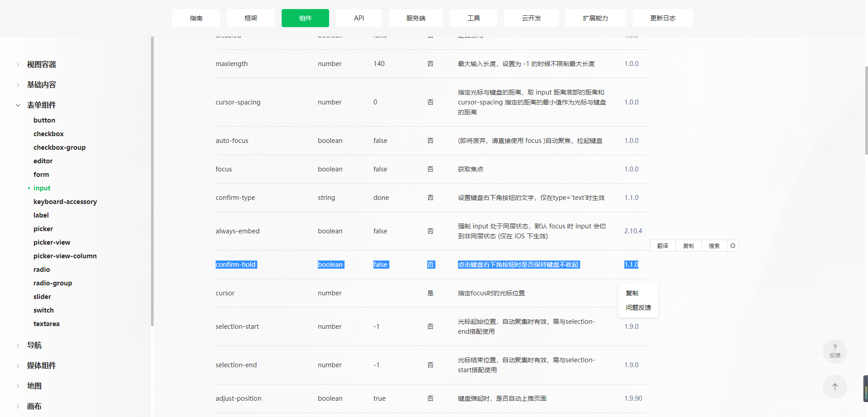Open the slider component page
The image size is (868, 417).
pos(42,297)
